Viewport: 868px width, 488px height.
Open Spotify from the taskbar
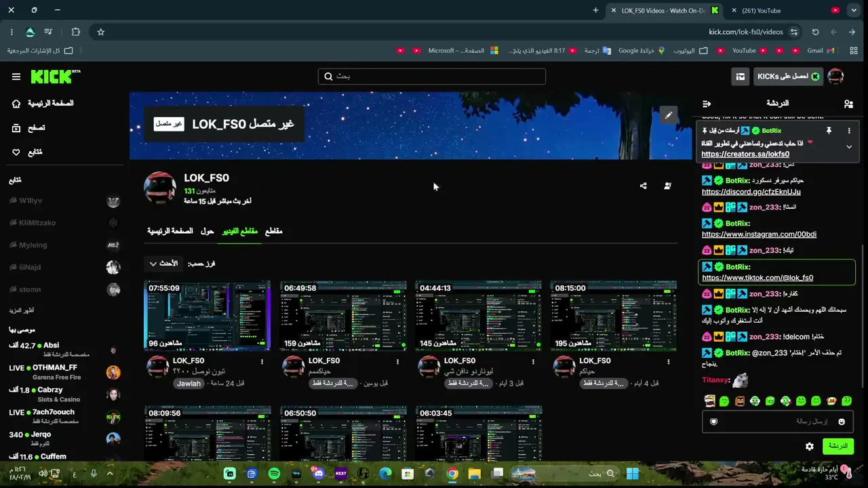(274, 474)
